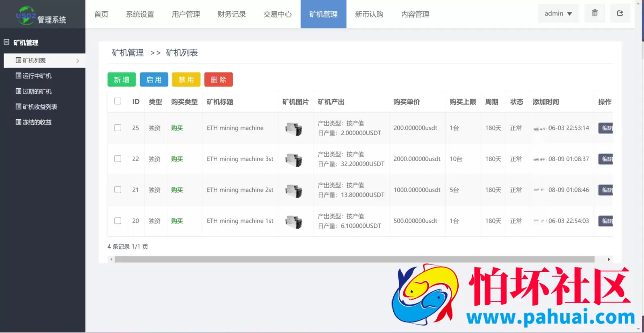The image size is (644, 333).
Task: Click price 2000.000000usdt
Action: [x=417, y=159]
